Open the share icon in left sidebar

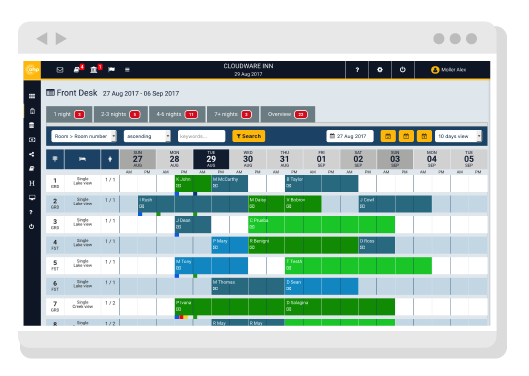tap(32, 154)
